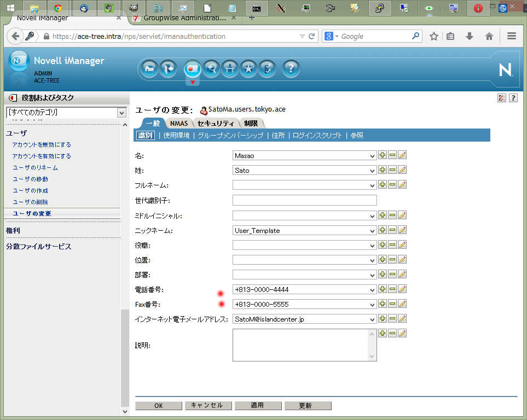527x420 pixels.
Task: Open the 住所 sub-tab
Action: click(x=278, y=136)
